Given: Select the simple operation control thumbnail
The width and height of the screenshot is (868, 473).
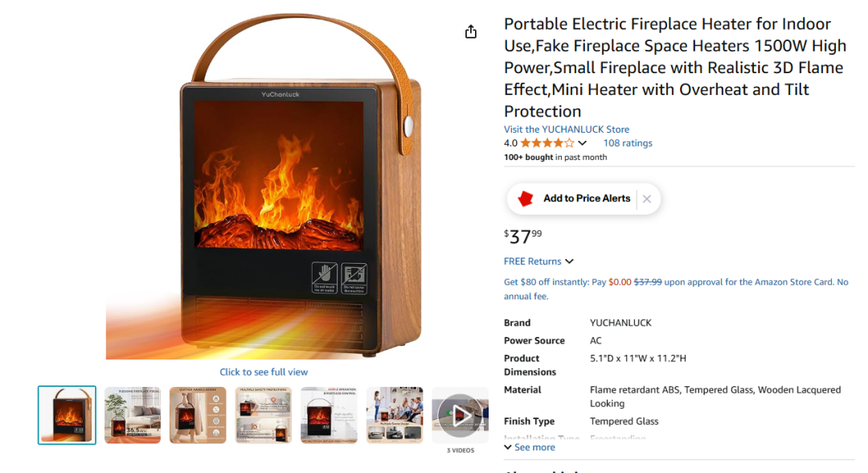Looking at the screenshot, I should 329,415.
